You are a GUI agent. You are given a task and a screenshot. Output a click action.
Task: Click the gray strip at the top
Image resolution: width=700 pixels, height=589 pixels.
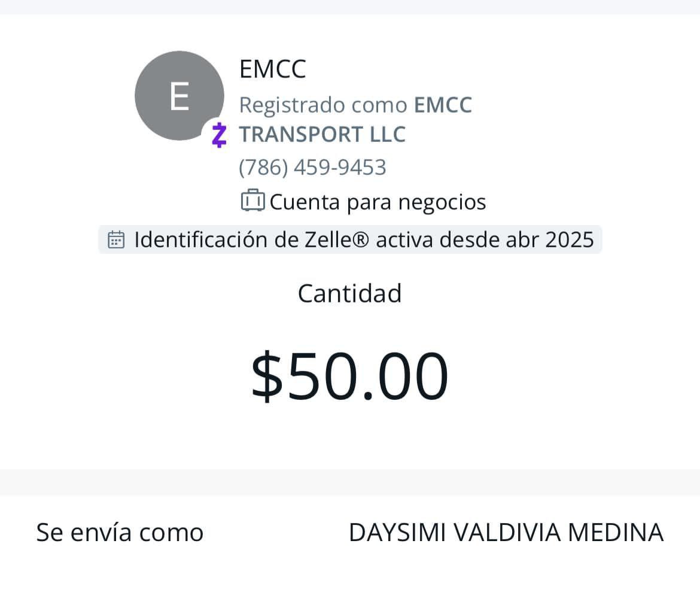coord(350,7)
